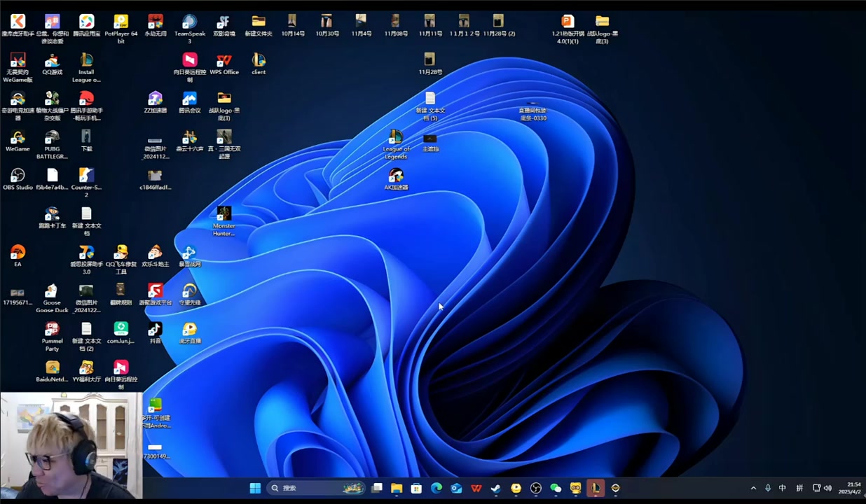Viewport: 866px width, 504px height.
Task: Open the WPS Office desktop icon
Action: tap(224, 61)
